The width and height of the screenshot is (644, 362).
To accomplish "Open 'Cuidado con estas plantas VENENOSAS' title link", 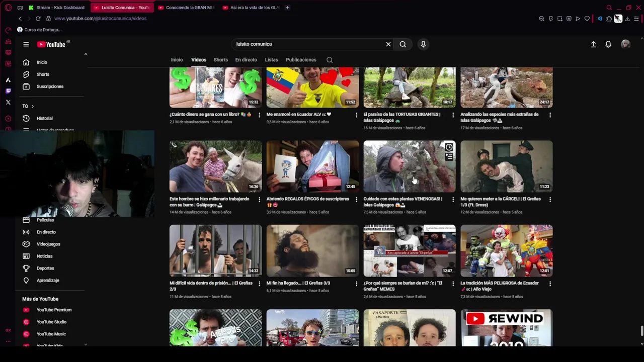I will coord(403,202).
